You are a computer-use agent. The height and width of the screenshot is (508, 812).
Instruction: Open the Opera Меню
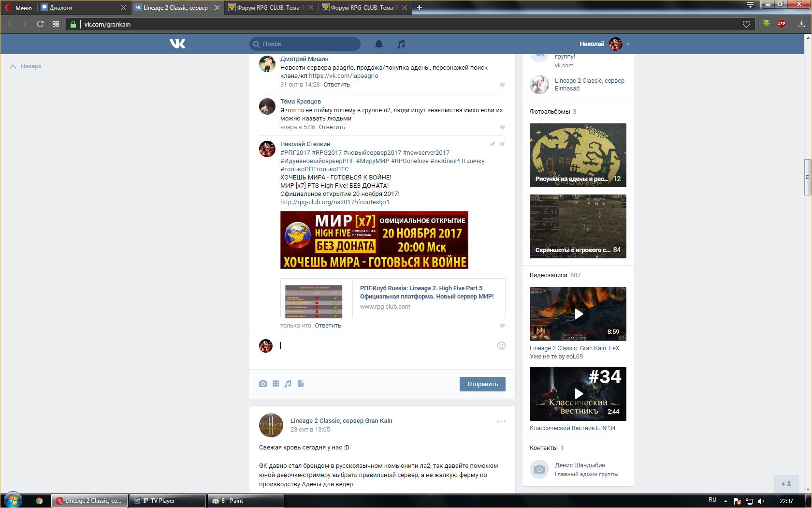click(18, 8)
